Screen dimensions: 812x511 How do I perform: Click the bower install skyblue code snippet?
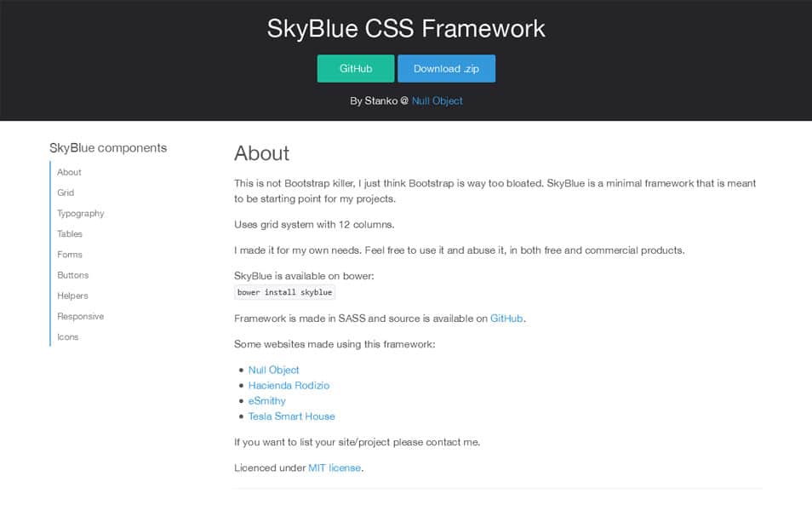[x=285, y=292]
